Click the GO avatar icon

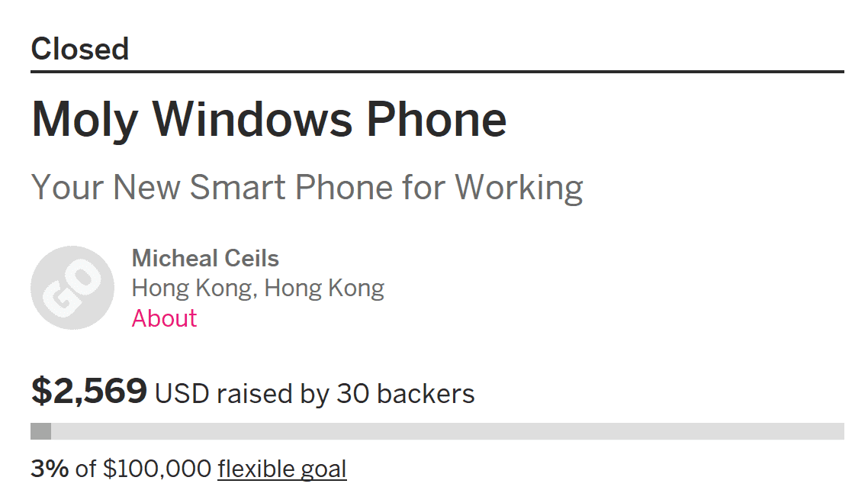coord(72,288)
